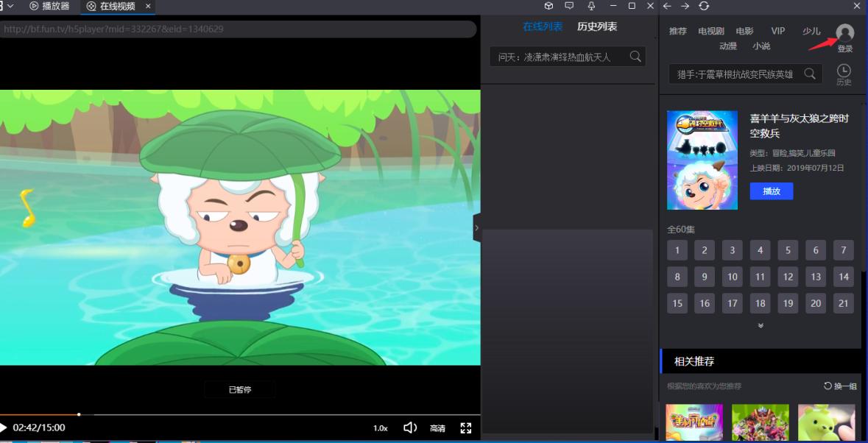Click 换一组 to refresh recommendations

[x=840, y=386]
